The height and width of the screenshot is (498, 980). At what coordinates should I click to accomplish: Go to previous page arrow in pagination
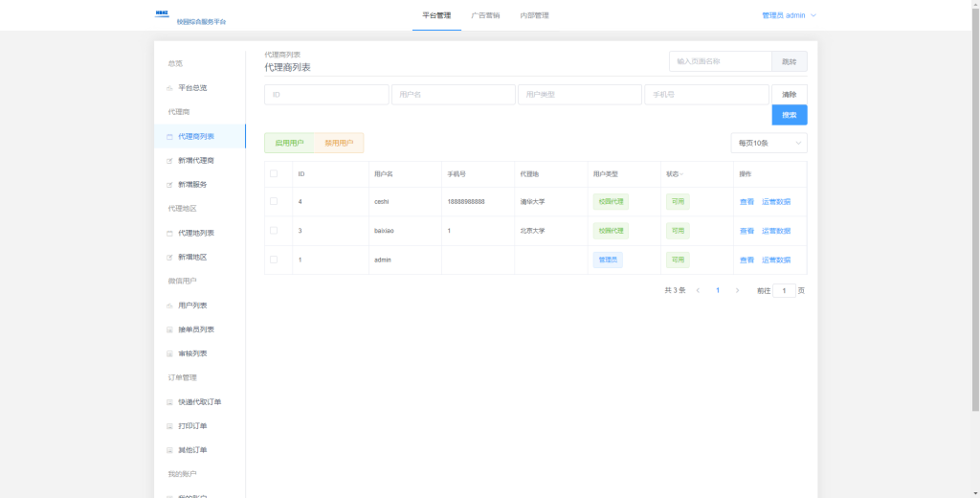(698, 290)
